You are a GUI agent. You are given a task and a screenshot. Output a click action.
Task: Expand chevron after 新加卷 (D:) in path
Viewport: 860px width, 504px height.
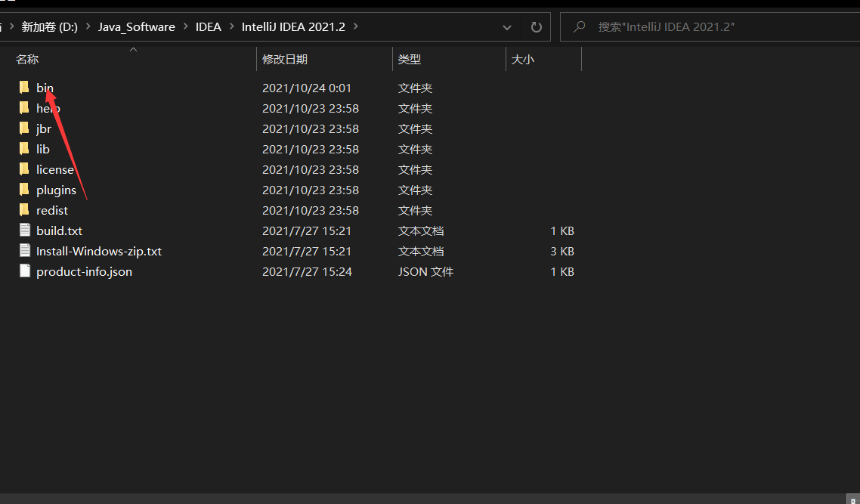[88, 26]
